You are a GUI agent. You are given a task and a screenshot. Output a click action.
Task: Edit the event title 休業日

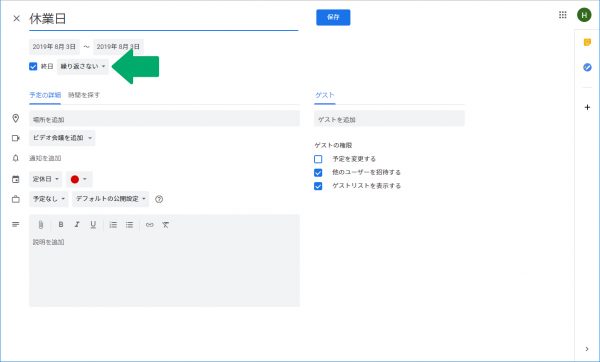(163, 19)
